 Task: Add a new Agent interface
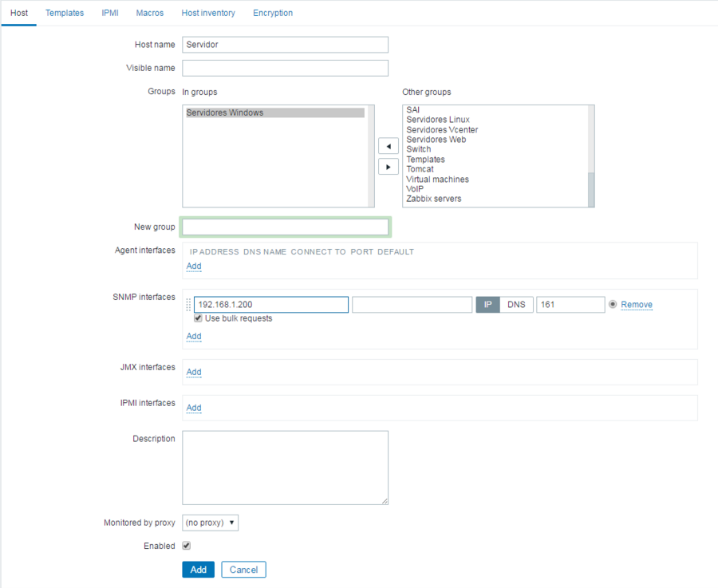point(194,266)
